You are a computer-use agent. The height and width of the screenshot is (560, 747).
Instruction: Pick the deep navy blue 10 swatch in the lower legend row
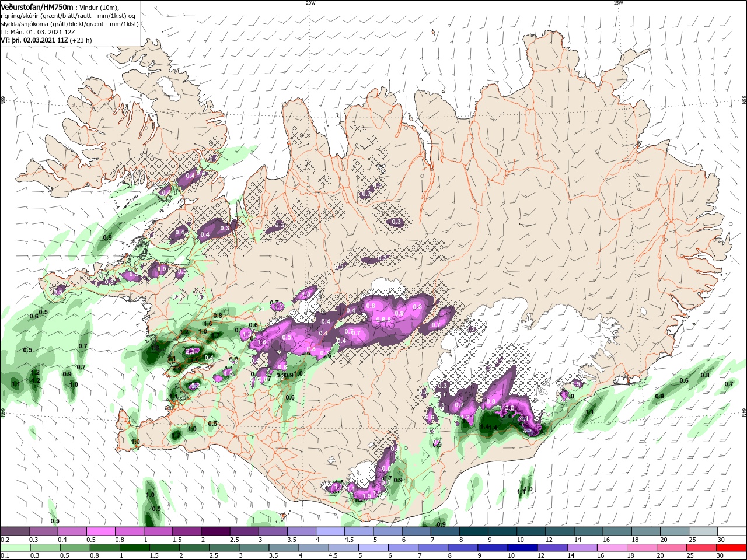pyautogui.click(x=523, y=548)
